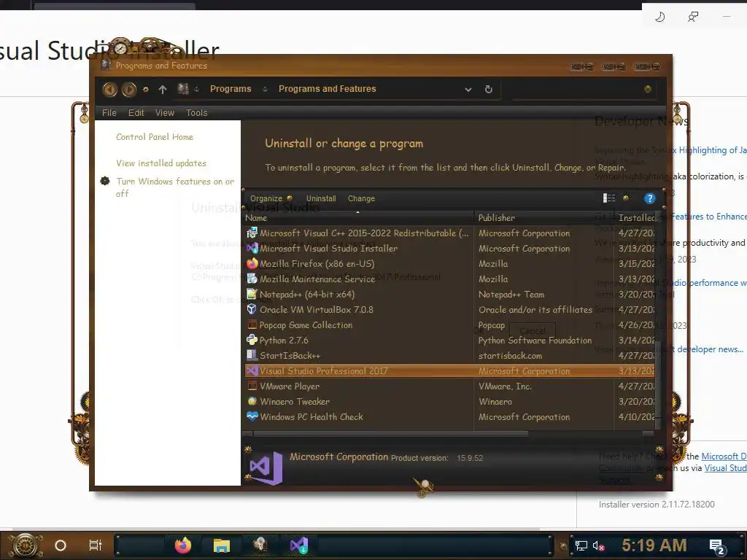The image size is (747, 560).
Task: Click the Control Panel icon in the address bar
Action: [x=183, y=88]
